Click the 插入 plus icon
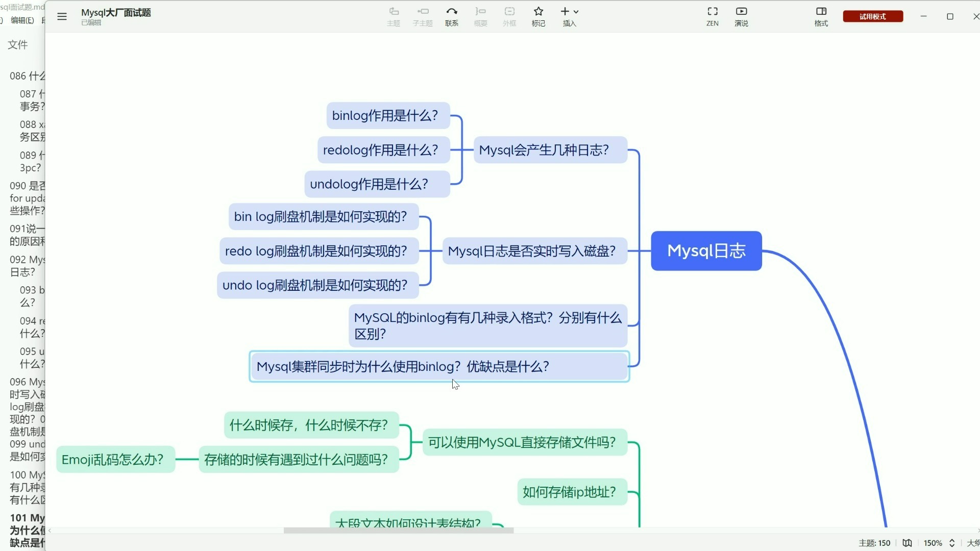Viewport: 980px width, 551px height. [565, 11]
